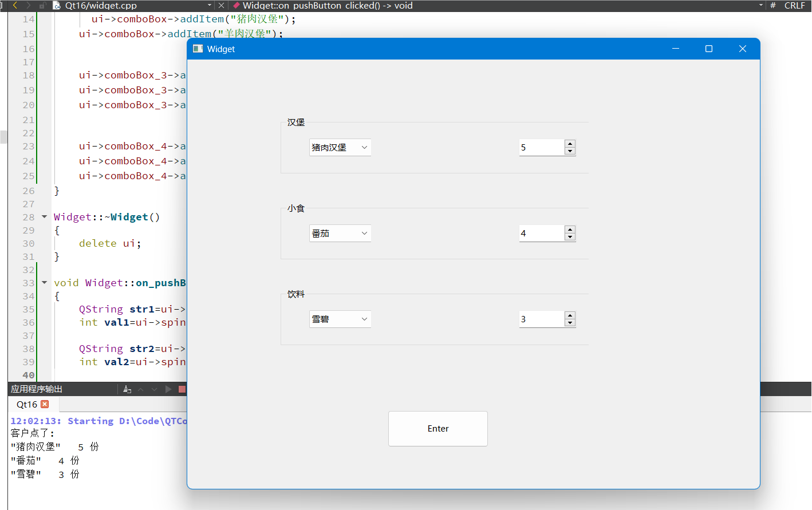Go forward with the editor navigation arrow

click(x=28, y=5)
